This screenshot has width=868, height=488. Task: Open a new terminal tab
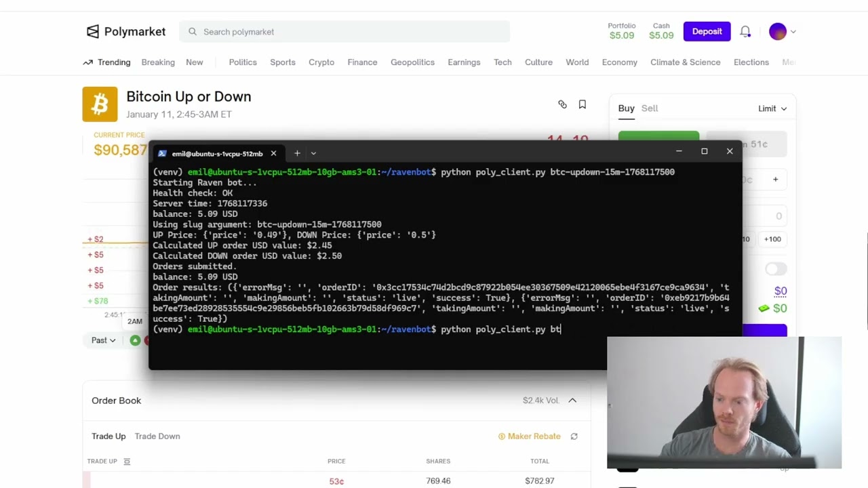(x=297, y=153)
